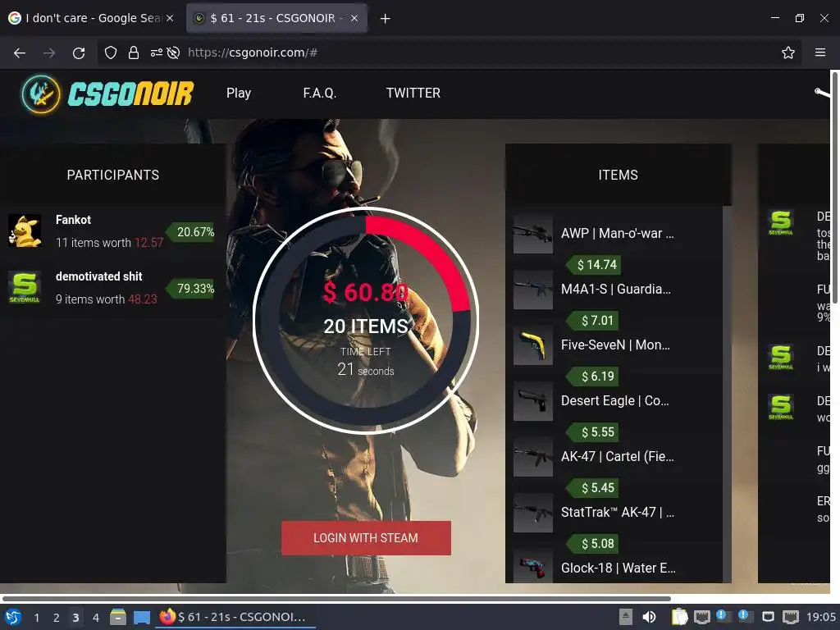Screen dimensions: 840x630
Task: Click the site security padlock icon
Action: 134,52
